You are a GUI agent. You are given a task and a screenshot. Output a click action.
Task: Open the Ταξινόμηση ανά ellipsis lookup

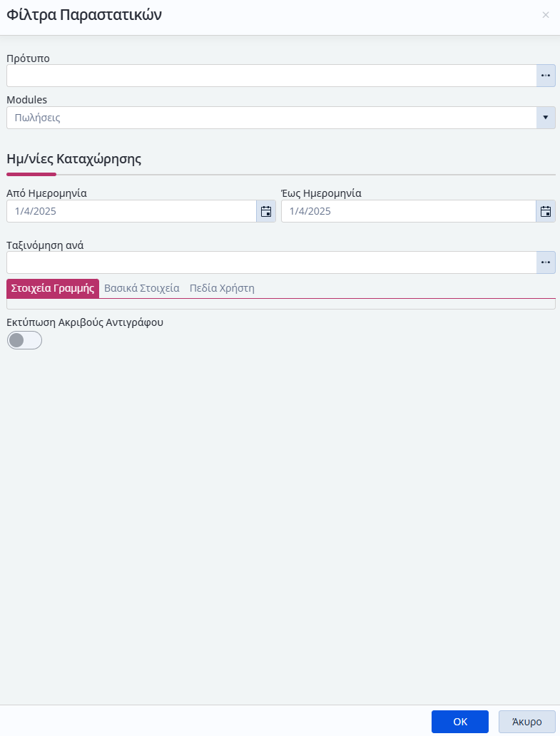[546, 262]
